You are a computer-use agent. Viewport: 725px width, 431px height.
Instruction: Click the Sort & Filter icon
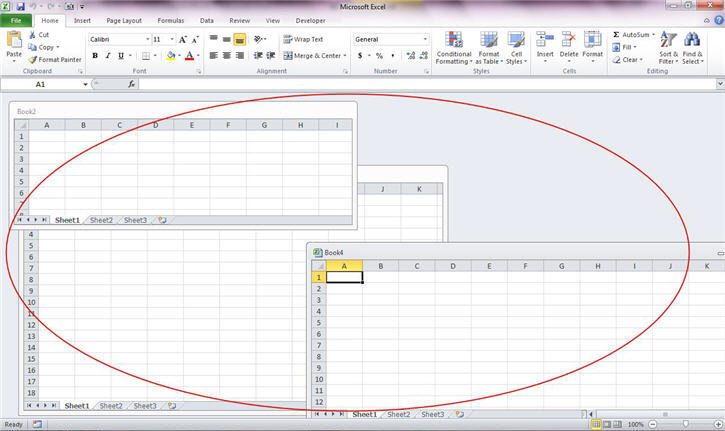668,40
